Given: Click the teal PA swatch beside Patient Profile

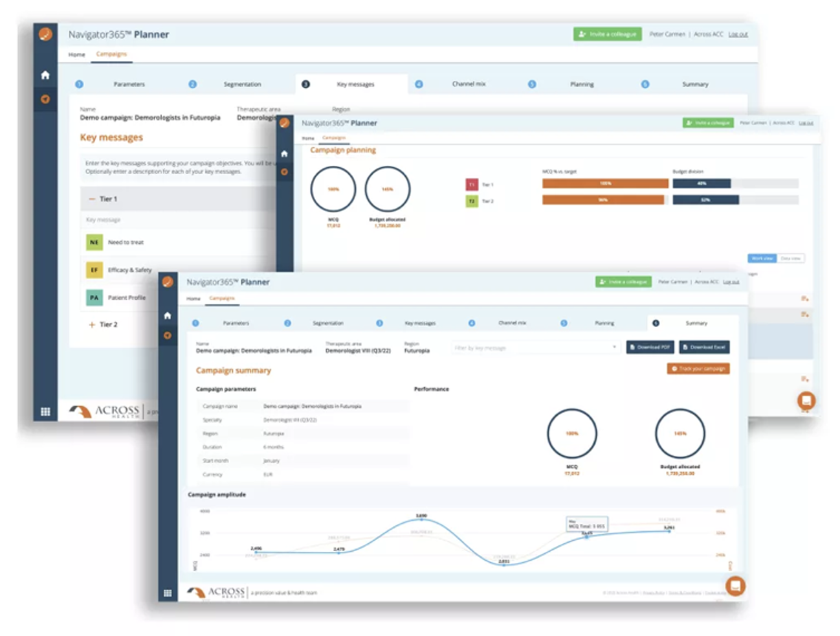Looking at the screenshot, I should coord(94,297).
